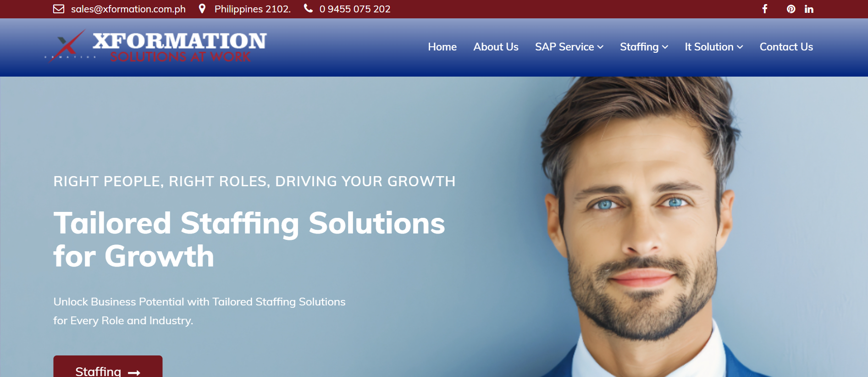Click the envelope email icon

(59, 9)
